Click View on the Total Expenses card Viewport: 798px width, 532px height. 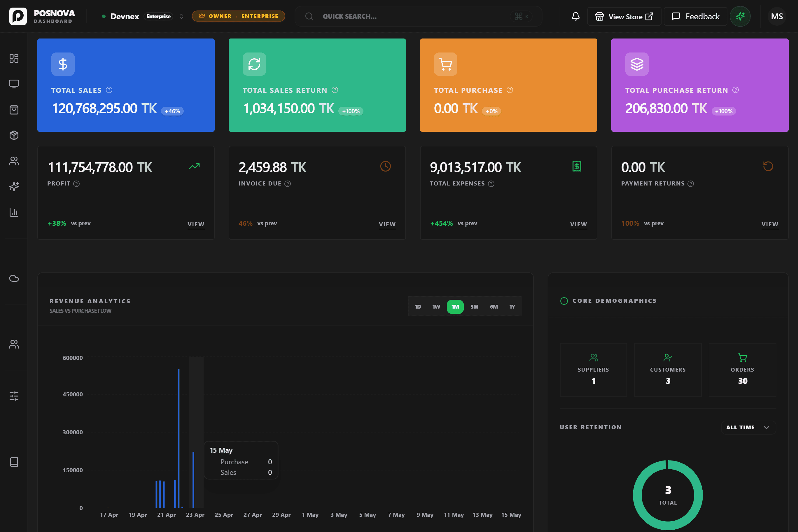[578, 225]
